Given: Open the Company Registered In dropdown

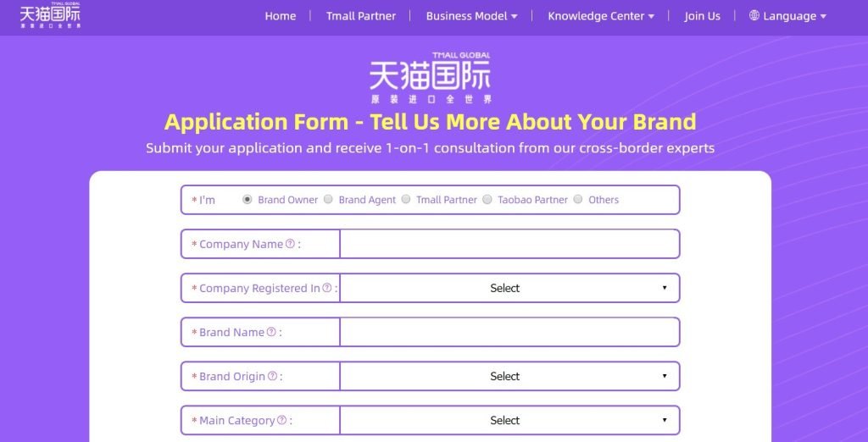Looking at the screenshot, I should point(509,288).
